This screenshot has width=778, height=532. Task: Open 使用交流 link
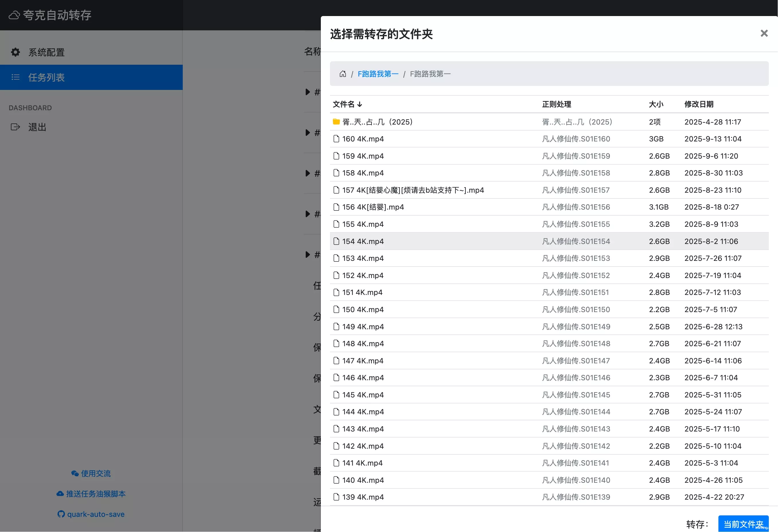(x=91, y=473)
